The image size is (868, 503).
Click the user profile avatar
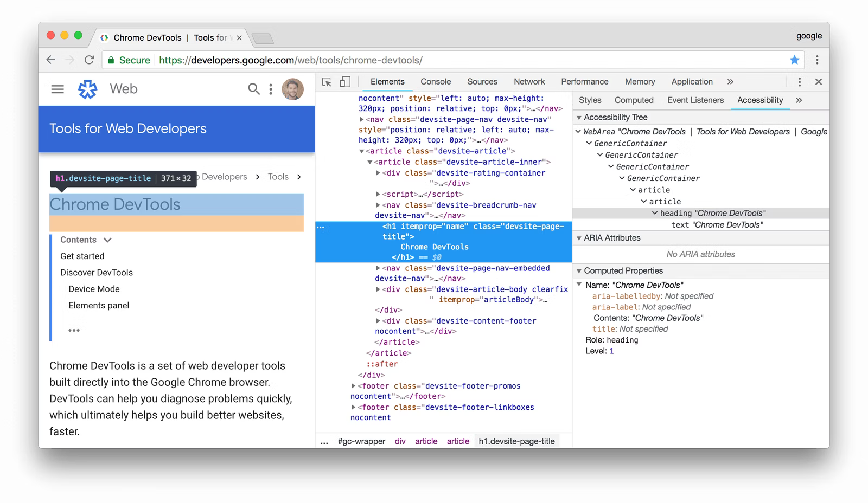293,89
